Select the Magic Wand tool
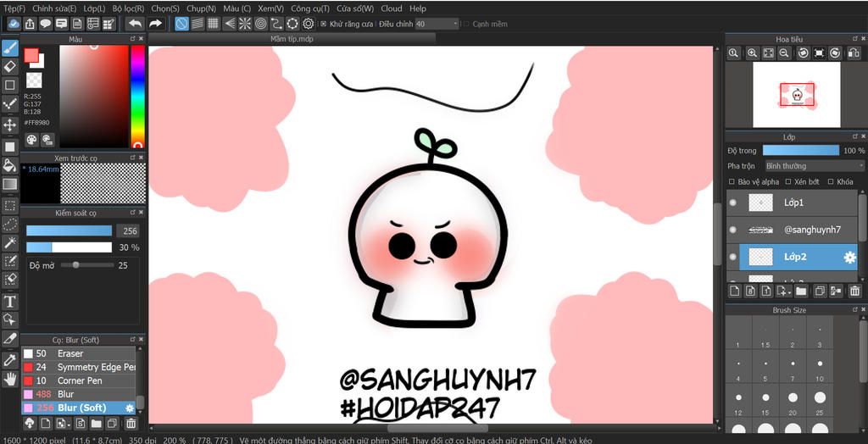The height and width of the screenshot is (444, 868). 10,242
